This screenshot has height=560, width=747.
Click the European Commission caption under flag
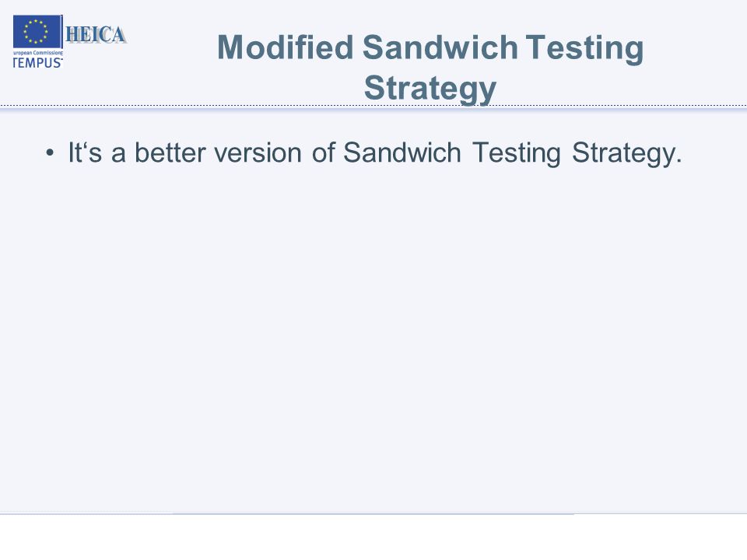coord(37,52)
